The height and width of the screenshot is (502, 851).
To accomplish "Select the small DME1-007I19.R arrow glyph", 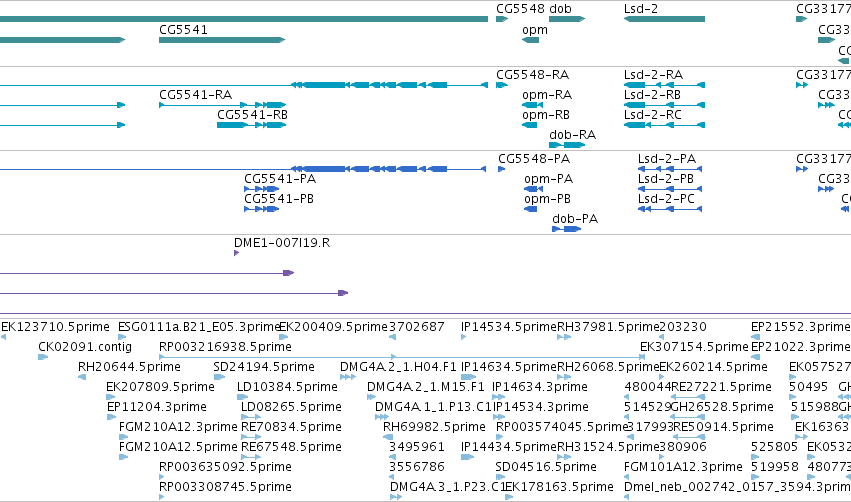I will [x=237, y=253].
